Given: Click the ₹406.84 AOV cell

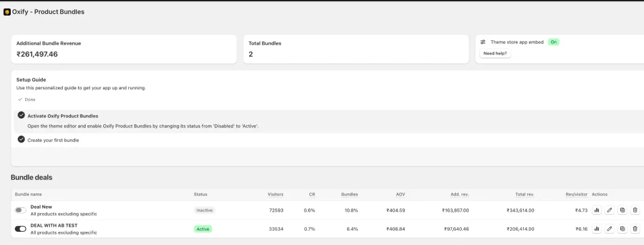Looking at the screenshot, I should (396, 229).
